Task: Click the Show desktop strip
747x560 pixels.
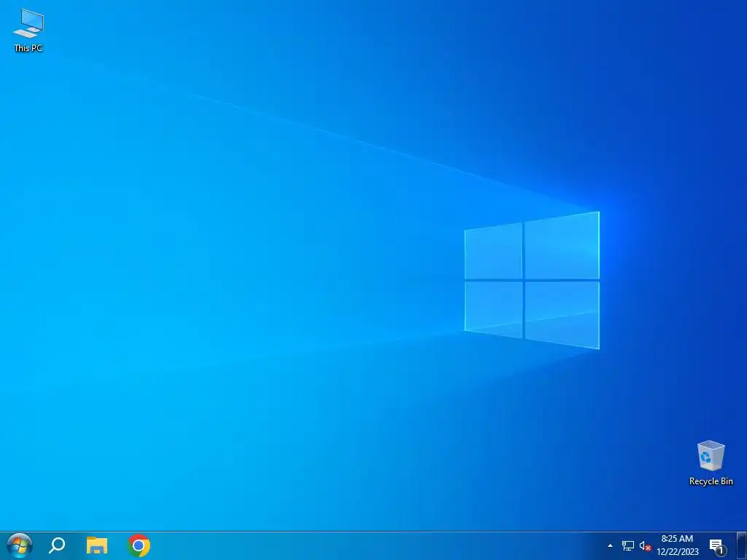Action: pos(741,545)
